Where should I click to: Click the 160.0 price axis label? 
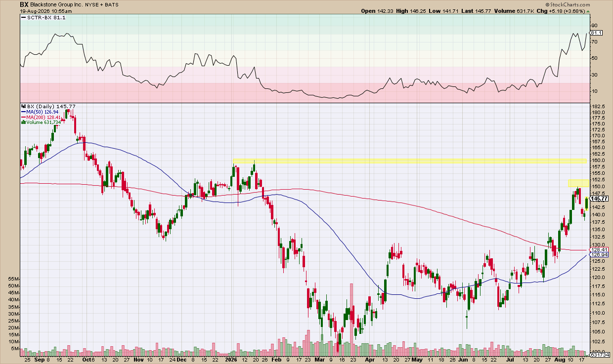pos(598,161)
